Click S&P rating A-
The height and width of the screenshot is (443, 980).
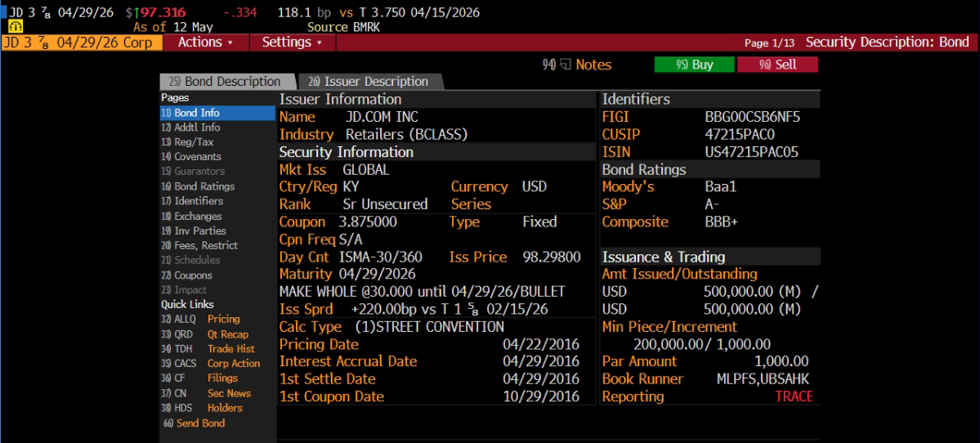click(x=712, y=204)
